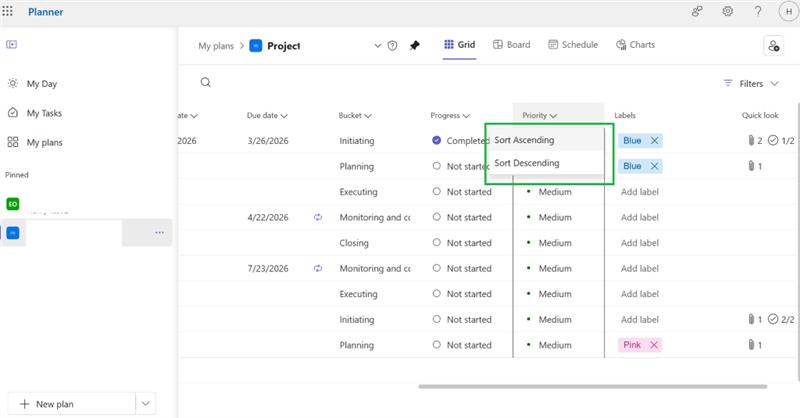Switch to the Schedule view tab

tap(572, 45)
